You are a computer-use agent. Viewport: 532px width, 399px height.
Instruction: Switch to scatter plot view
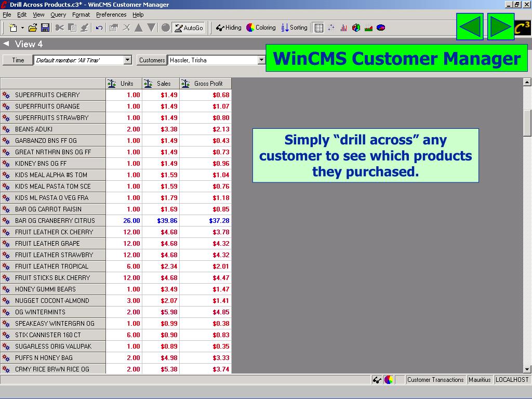(331, 28)
